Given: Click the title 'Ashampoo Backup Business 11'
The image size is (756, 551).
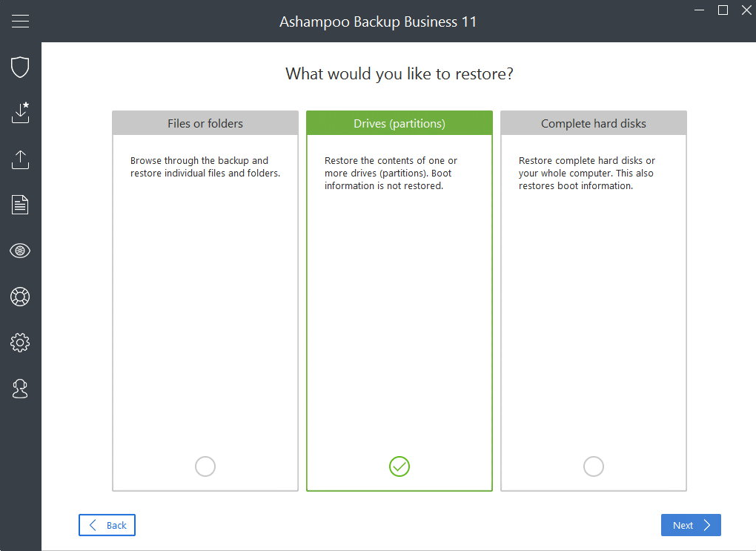Looking at the screenshot, I should (378, 22).
